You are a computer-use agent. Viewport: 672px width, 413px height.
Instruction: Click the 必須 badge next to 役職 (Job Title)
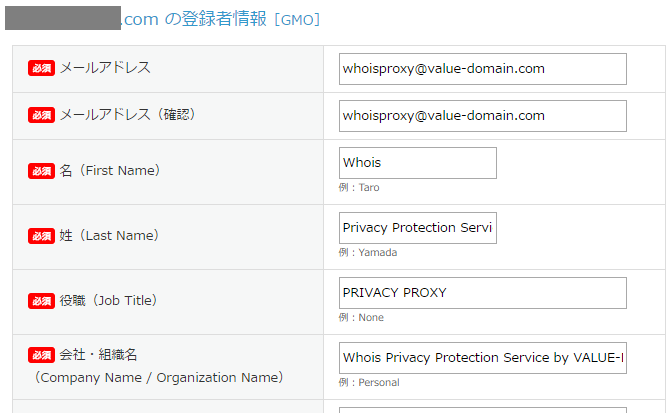41,301
